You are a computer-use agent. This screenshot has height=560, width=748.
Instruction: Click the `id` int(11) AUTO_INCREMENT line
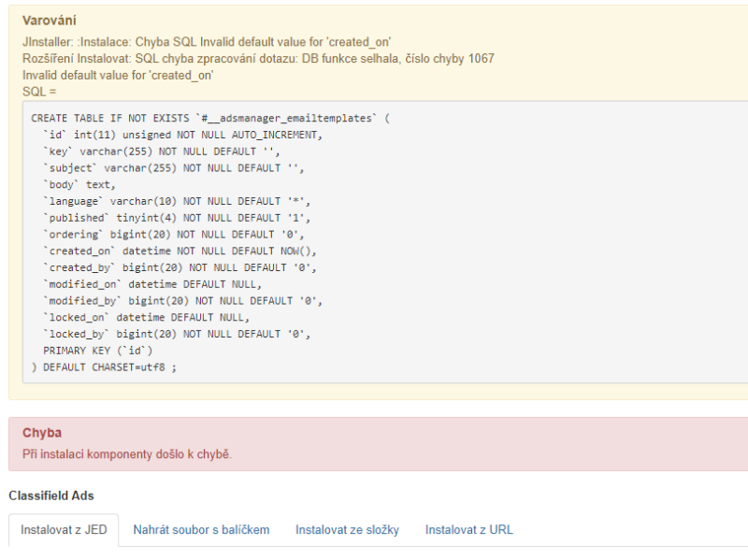click(x=182, y=135)
